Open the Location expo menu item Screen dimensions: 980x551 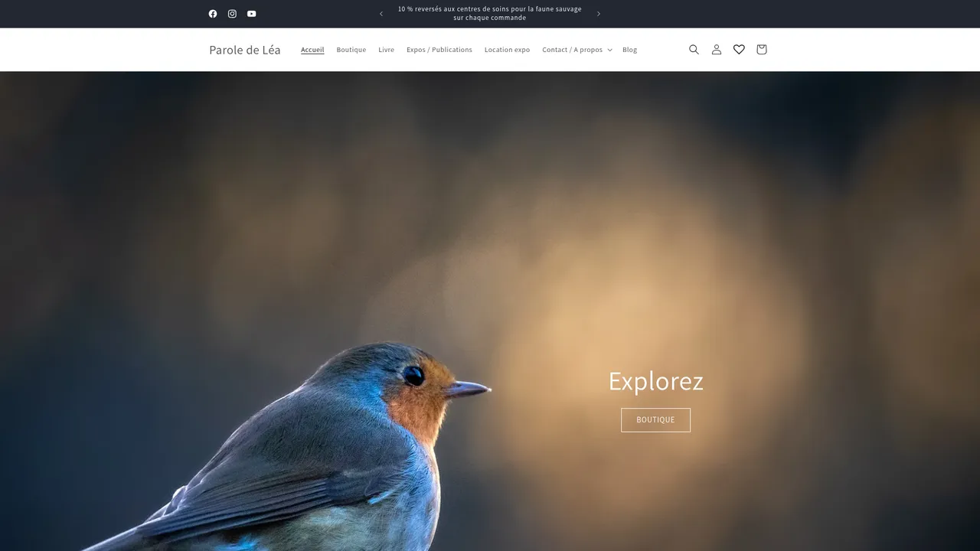[x=507, y=50]
